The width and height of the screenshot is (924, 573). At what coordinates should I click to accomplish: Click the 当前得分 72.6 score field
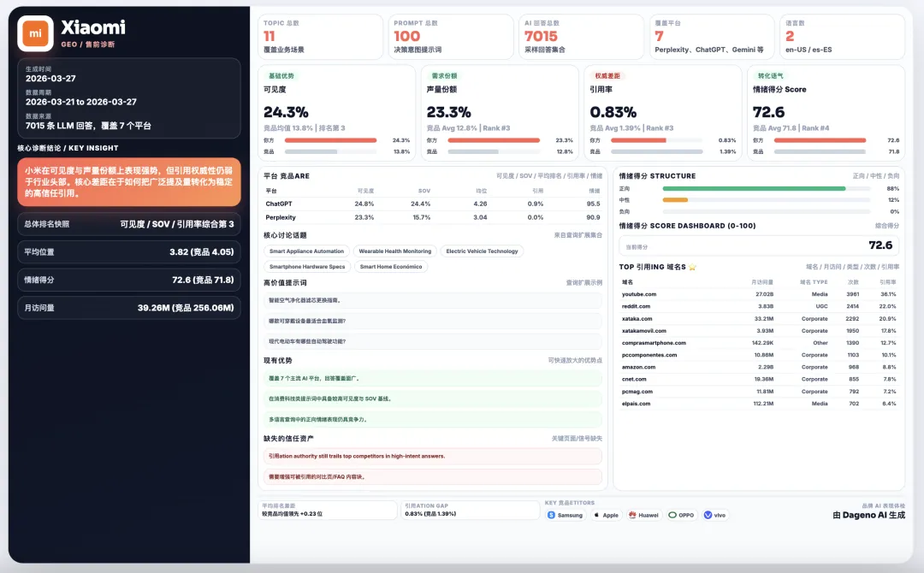759,245
